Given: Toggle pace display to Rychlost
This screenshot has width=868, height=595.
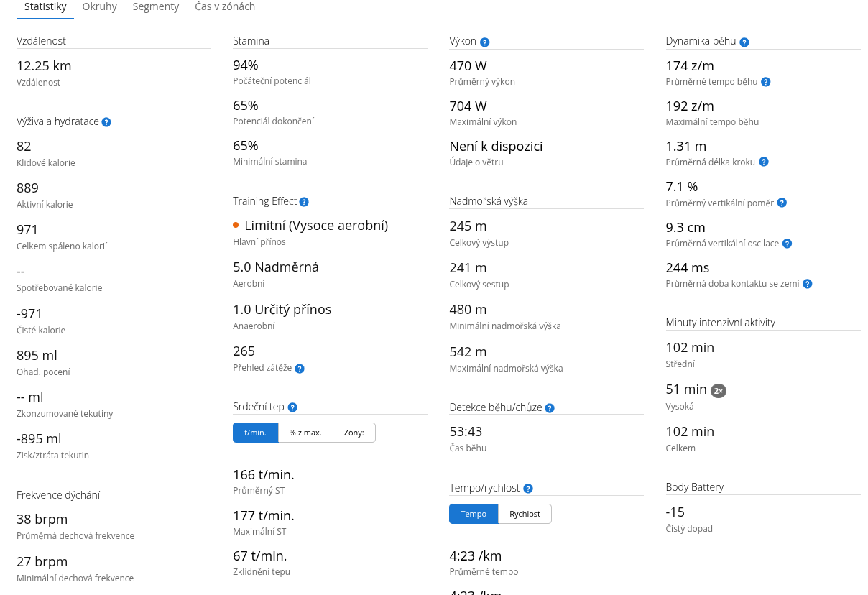Looking at the screenshot, I should point(525,514).
